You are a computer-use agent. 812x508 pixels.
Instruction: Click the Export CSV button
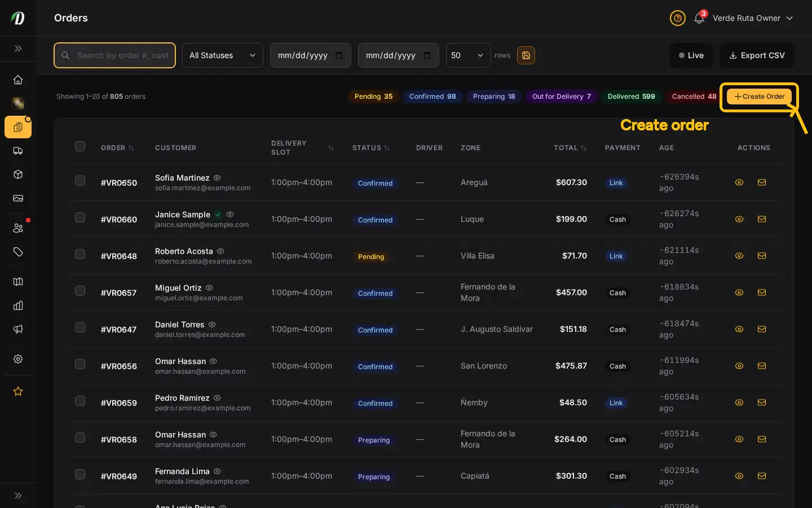[757, 55]
